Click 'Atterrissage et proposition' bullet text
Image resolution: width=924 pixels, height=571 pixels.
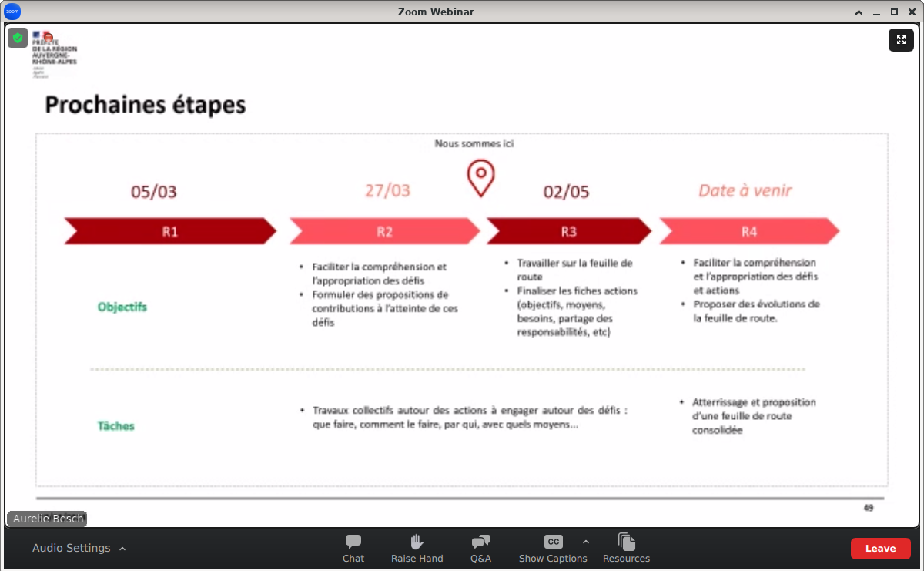point(754,416)
